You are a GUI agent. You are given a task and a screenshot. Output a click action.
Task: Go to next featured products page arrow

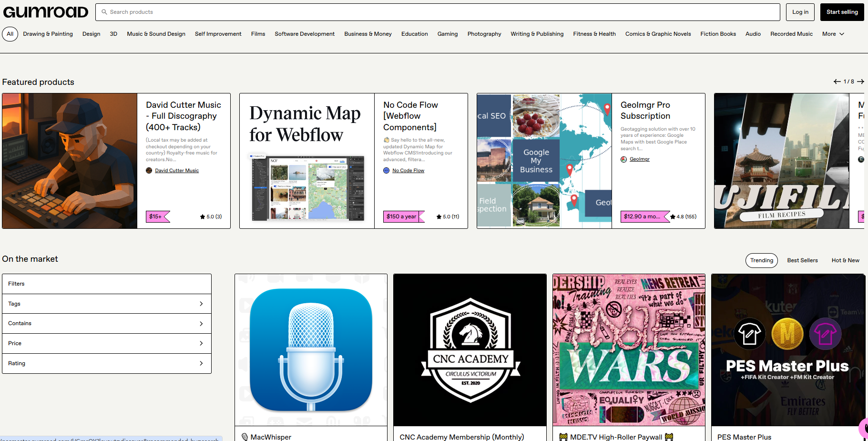pos(860,82)
